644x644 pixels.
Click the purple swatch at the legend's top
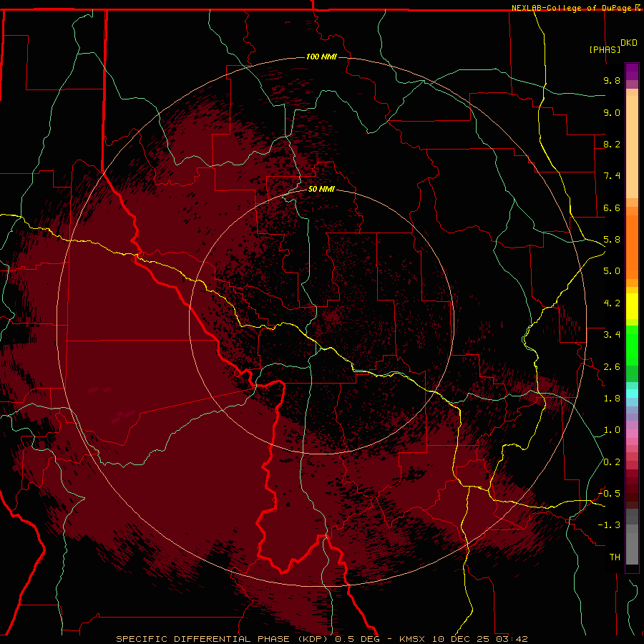(x=632, y=72)
